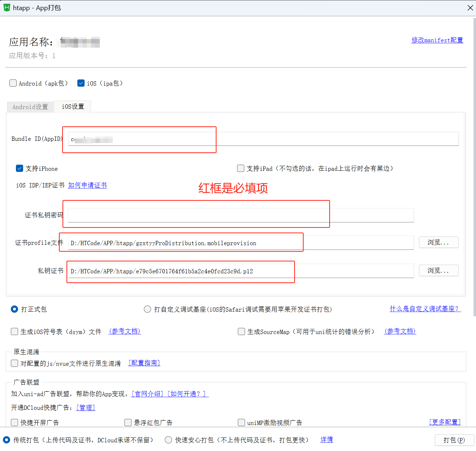The width and height of the screenshot is (476, 451).
Task: Close the App packaging dialog
Action: 470,8
